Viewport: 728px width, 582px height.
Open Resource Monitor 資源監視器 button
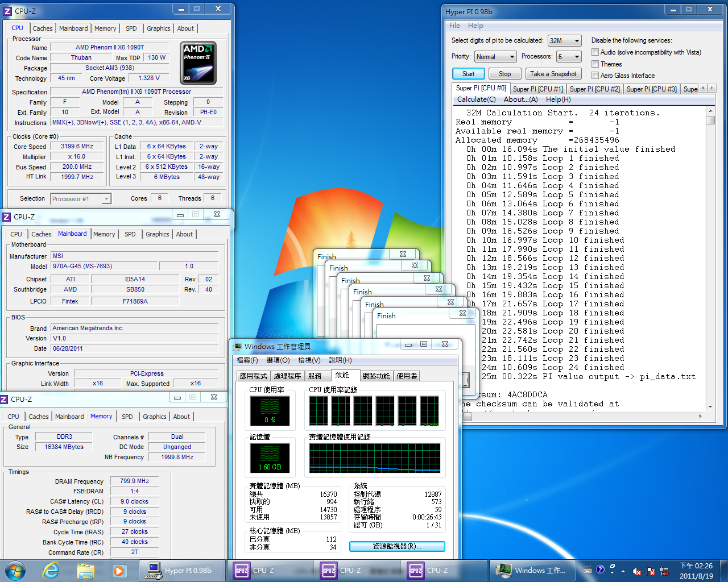pos(397,546)
